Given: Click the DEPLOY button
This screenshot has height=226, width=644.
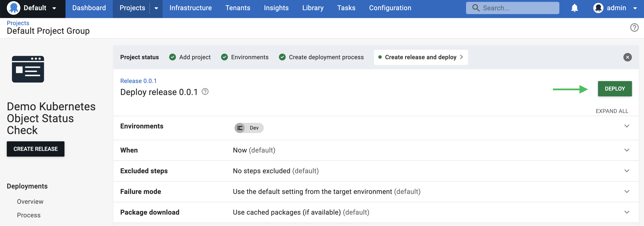Looking at the screenshot, I should click(x=615, y=89).
